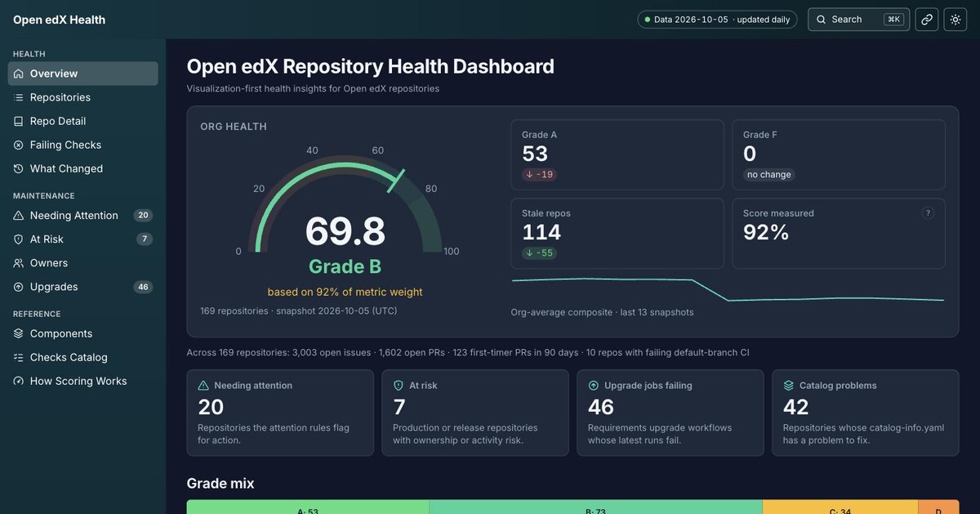Click the At Risk shield icon in sidebar

19,239
